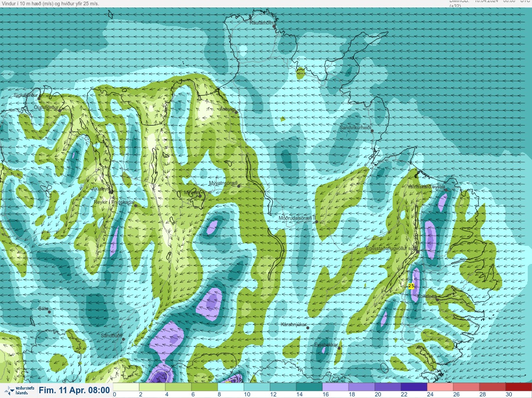Select the 10–12 m/s light teal swatch
532x398 pixels.
click(256, 387)
